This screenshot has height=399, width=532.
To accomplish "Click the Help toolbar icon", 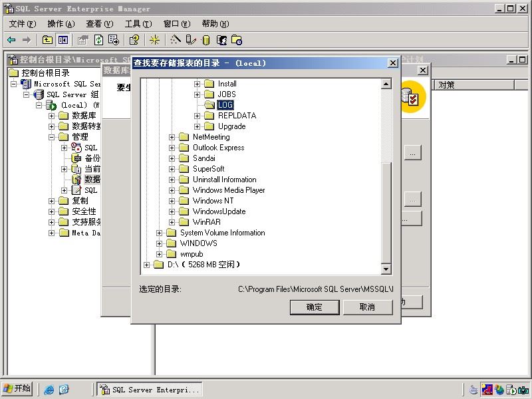I will pyautogui.click(x=134, y=40).
